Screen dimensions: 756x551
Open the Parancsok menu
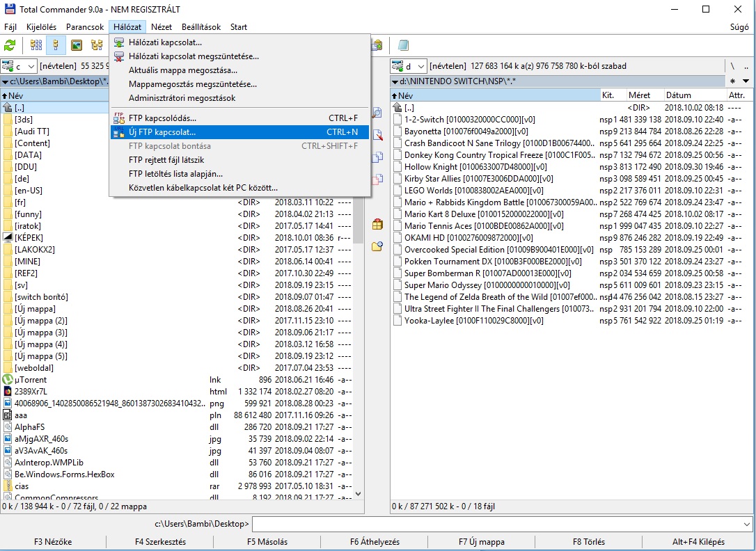85,27
